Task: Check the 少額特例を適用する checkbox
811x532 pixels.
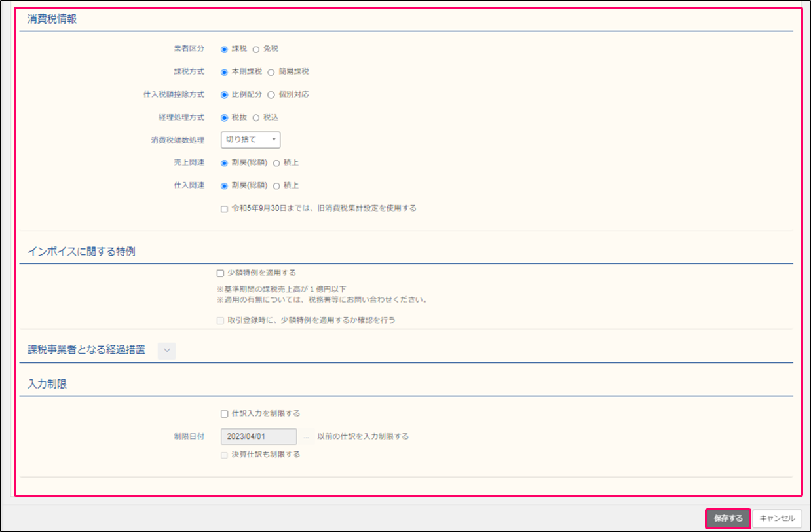Action: coord(221,273)
